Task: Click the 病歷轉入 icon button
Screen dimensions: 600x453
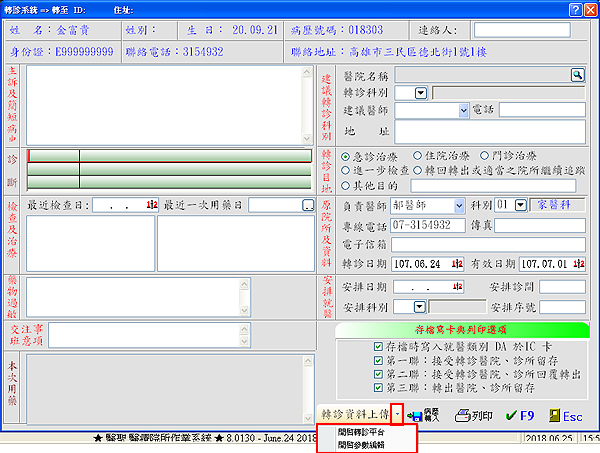Action: pyautogui.click(x=425, y=414)
